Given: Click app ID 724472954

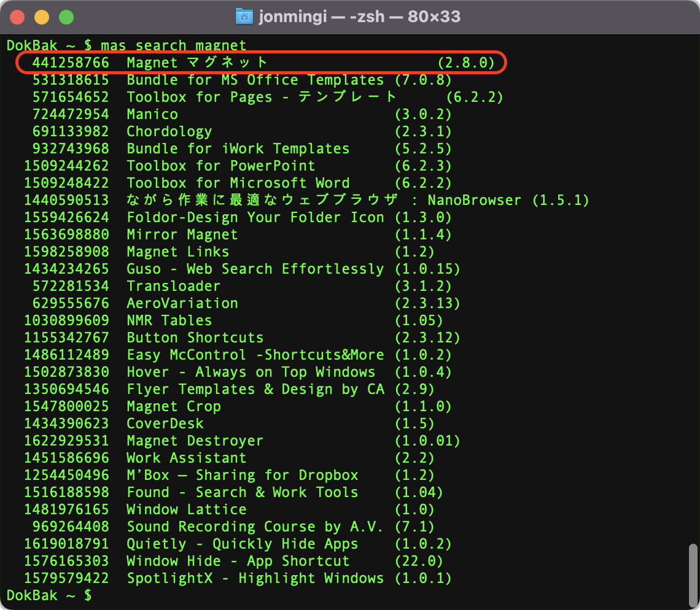Looking at the screenshot, I should (71, 114).
